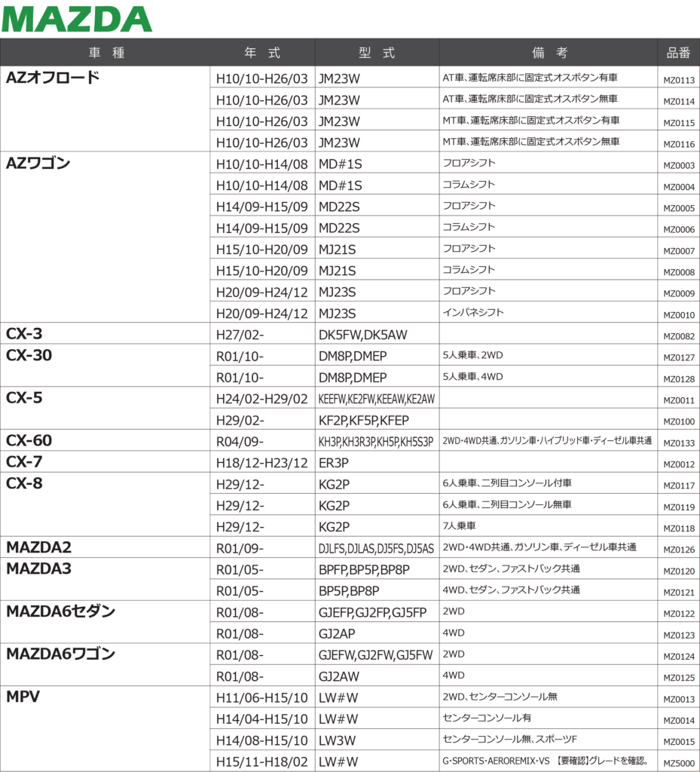Image resolution: width=700 pixels, height=772 pixels.
Task: Select the CX-30 vehicle name cell
Action: 29,355
